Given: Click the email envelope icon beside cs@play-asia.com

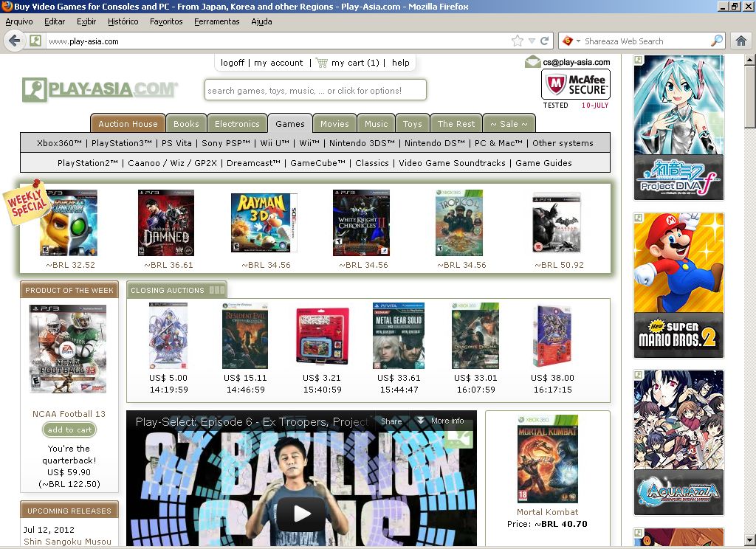Looking at the screenshot, I should click(532, 62).
